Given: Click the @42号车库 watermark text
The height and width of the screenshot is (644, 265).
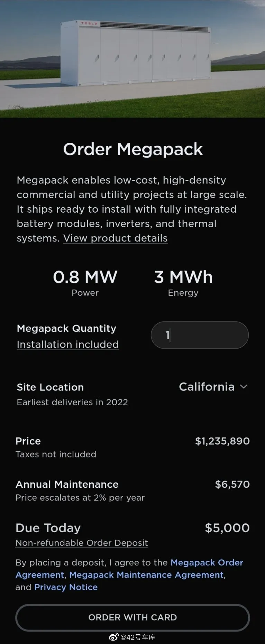Looking at the screenshot, I should coord(138,637).
